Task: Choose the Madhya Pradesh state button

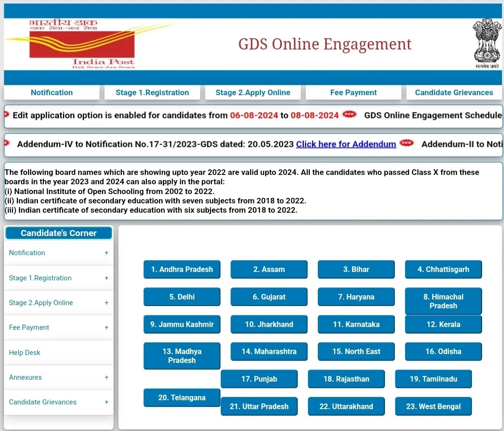Action: click(x=182, y=356)
